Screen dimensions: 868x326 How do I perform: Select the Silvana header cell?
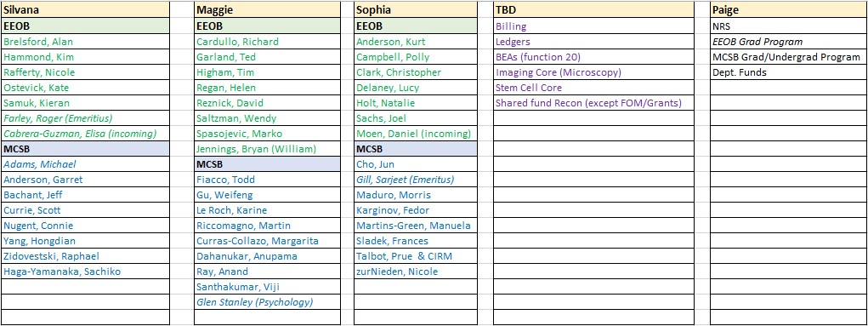point(85,10)
